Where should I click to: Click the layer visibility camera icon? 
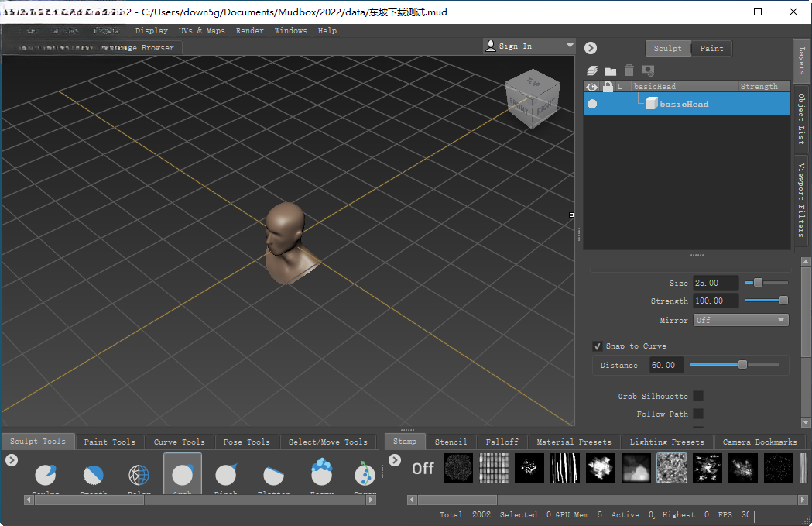[x=648, y=70]
